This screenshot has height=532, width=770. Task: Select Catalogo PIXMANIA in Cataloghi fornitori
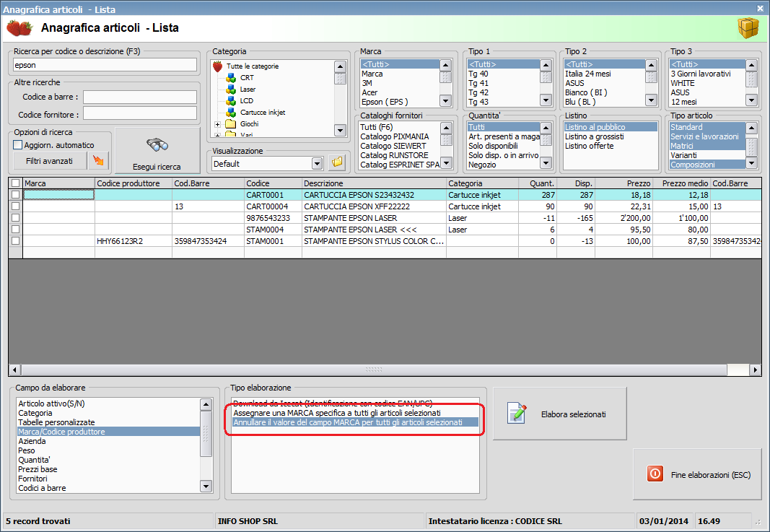click(399, 136)
